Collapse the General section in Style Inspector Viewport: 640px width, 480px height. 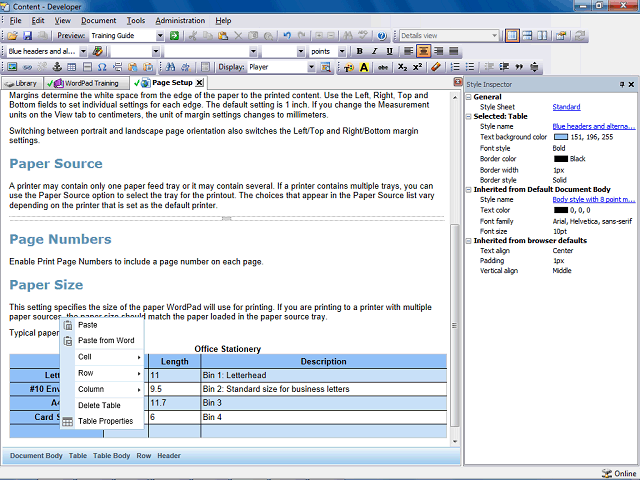[x=469, y=97]
